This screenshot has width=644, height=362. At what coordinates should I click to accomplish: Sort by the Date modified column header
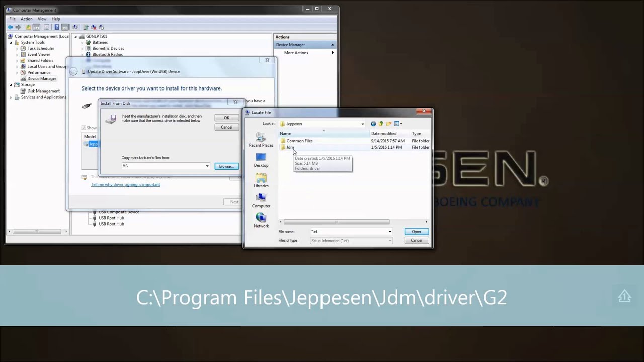pos(390,134)
